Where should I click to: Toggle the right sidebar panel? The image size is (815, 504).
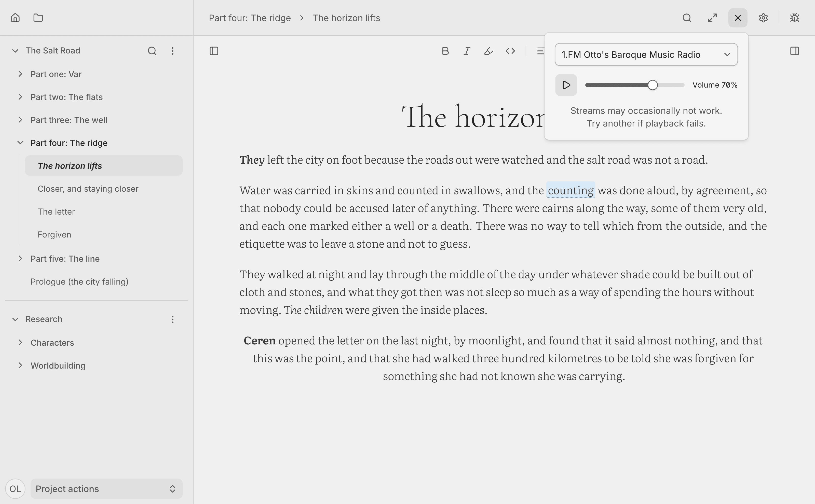[x=795, y=51]
